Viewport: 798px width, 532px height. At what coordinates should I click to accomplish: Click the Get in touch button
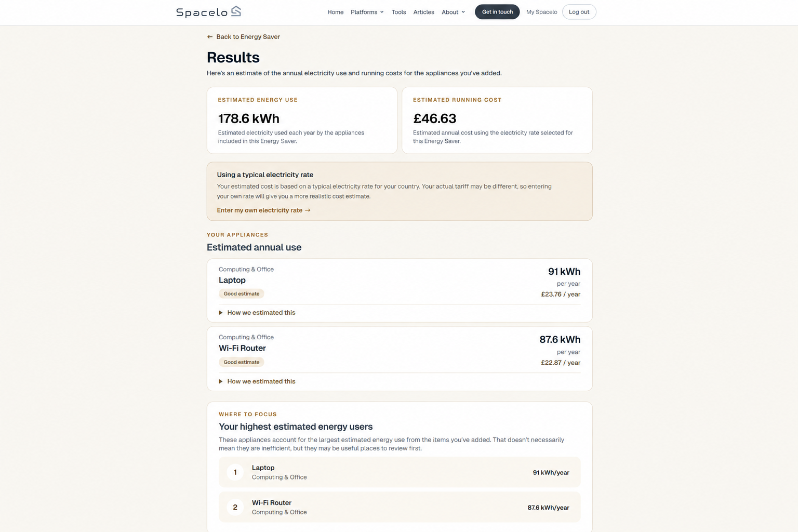pos(497,12)
